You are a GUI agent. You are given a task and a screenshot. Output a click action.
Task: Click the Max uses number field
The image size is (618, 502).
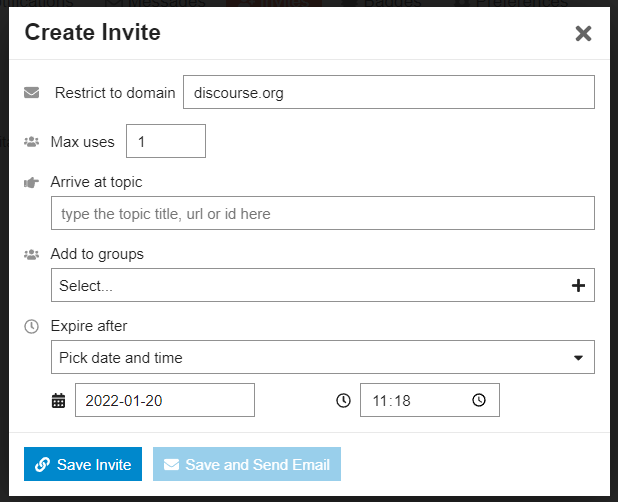[x=166, y=141]
